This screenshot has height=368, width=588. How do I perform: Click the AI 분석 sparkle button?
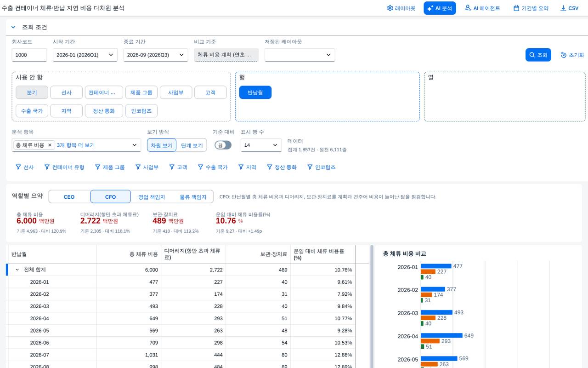tap(440, 8)
